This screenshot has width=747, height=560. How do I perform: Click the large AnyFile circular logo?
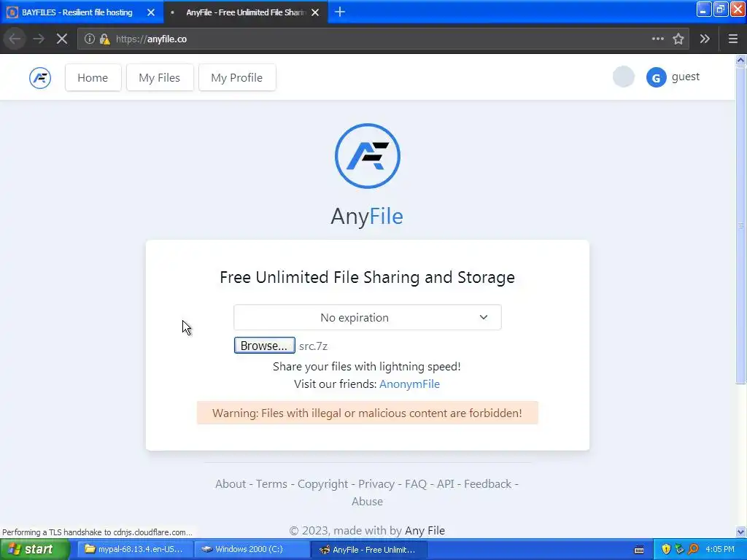(368, 156)
